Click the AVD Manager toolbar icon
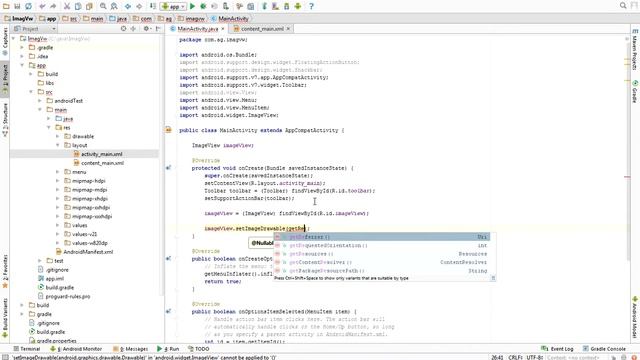Screen dimensions: 640x360 [x=276, y=6]
